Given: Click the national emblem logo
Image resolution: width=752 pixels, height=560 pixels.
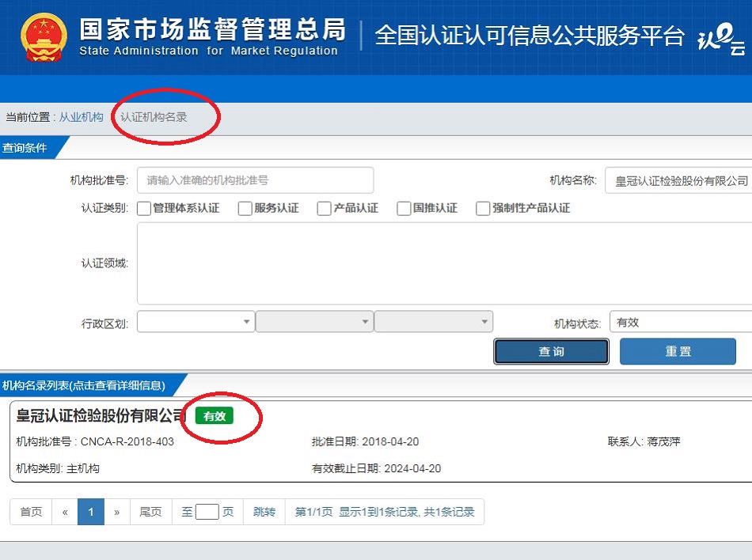Looking at the screenshot, I should coord(44,37).
